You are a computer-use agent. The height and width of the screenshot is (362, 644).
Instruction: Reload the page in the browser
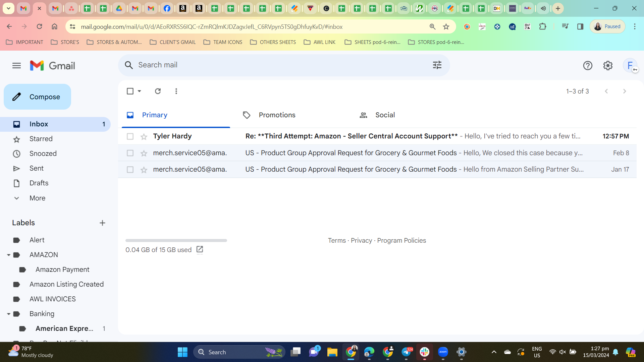pos(39,26)
